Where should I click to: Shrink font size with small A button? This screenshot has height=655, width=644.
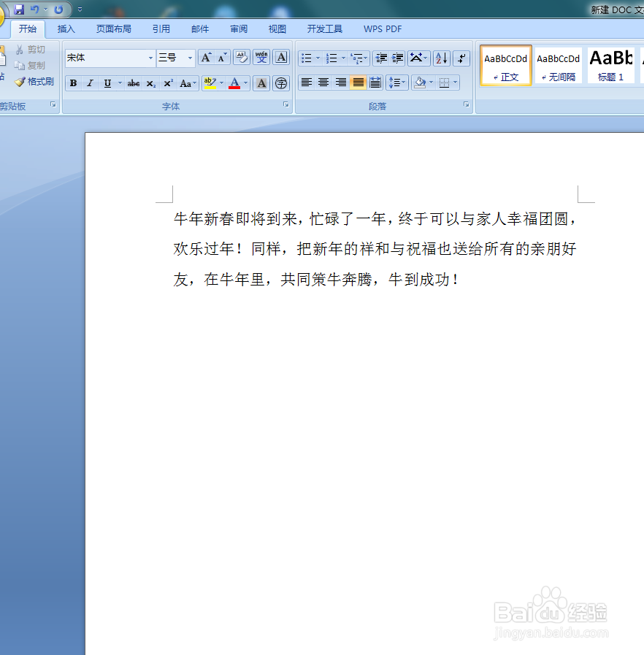222,58
